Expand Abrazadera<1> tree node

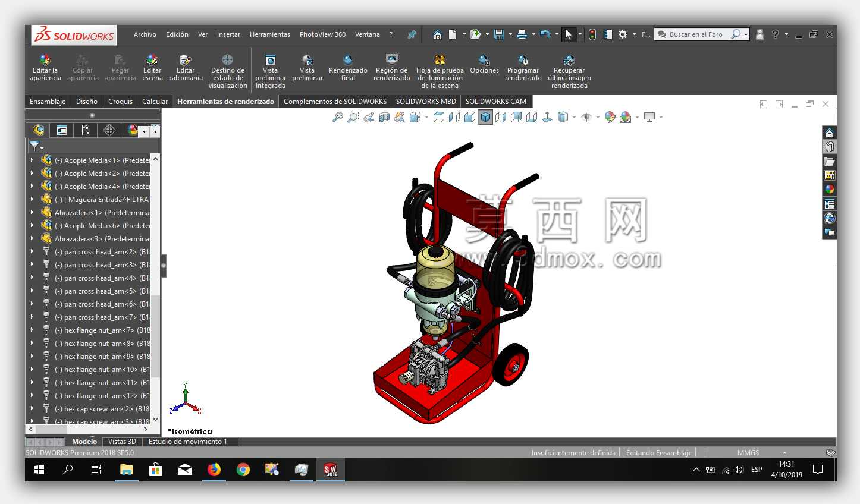point(32,212)
